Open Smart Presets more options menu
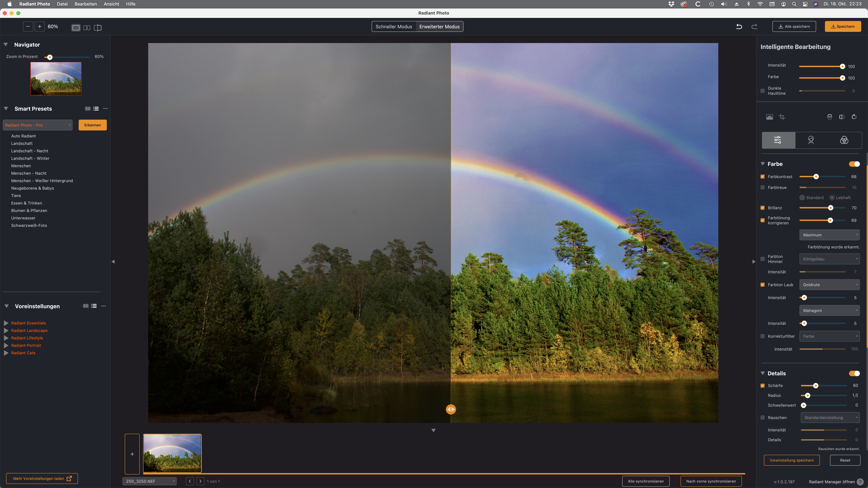The width and height of the screenshot is (868, 488). [105, 108]
